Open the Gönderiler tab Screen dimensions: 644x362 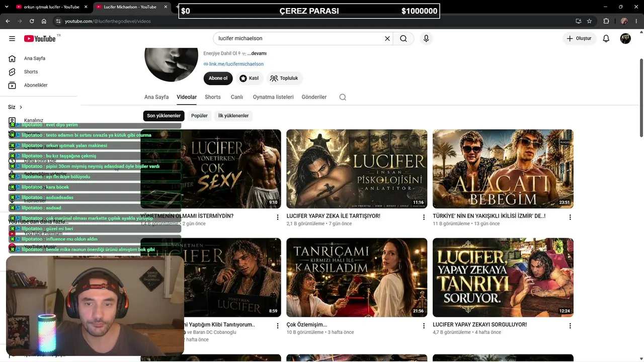pyautogui.click(x=314, y=97)
